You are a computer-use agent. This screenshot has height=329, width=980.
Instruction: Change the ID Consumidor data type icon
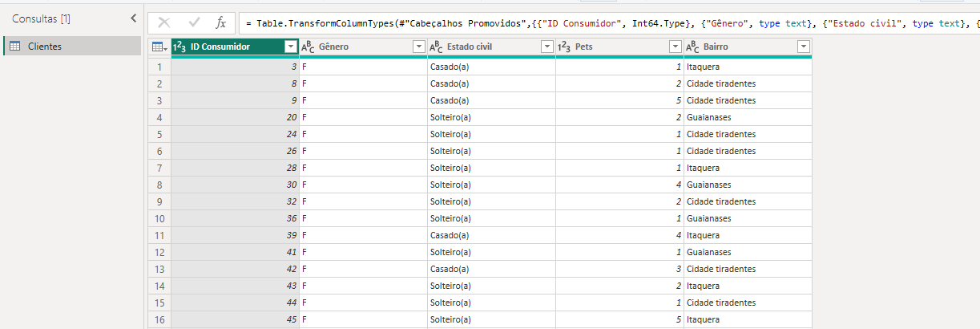click(179, 47)
